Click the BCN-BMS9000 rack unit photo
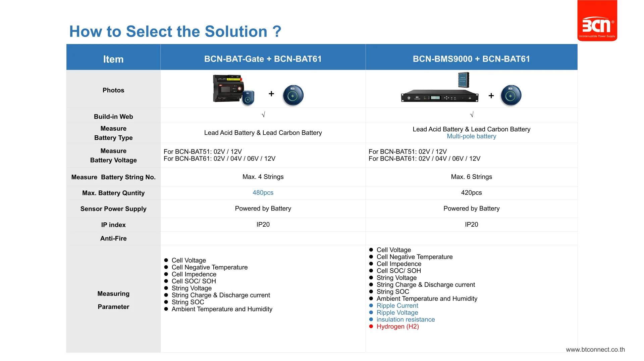The image size is (644, 361). [440, 96]
